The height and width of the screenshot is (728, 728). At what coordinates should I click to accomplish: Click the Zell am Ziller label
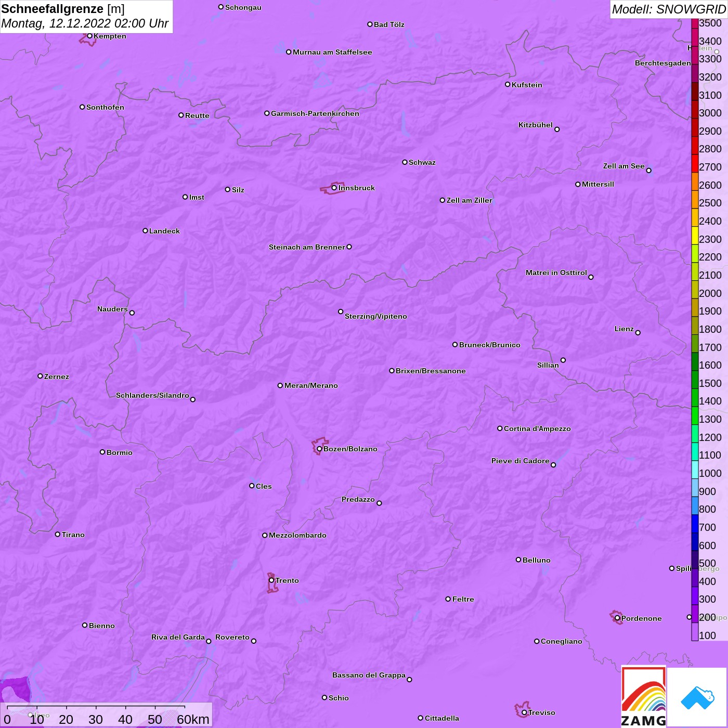point(470,200)
